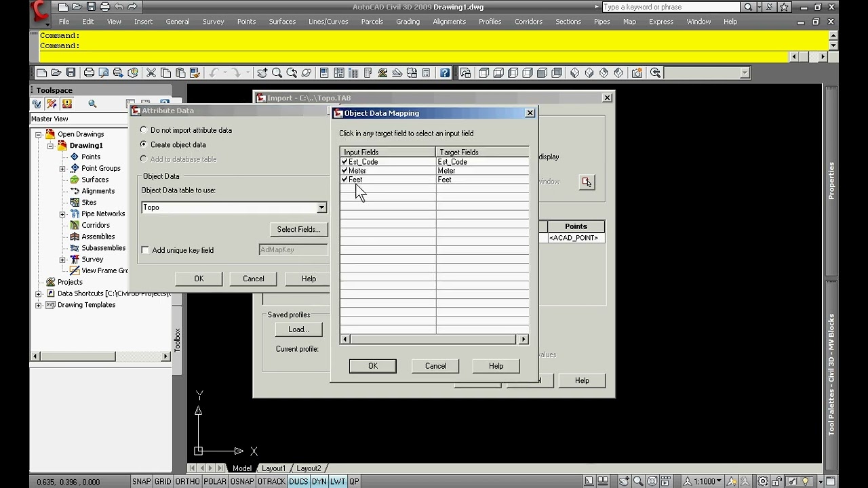Click the Pan hand toolbar icon
The image size is (868, 488).
pyautogui.click(x=262, y=73)
